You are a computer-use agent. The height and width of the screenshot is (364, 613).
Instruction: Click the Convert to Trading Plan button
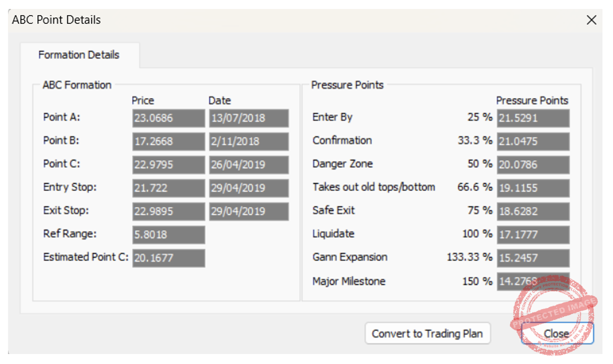[427, 333]
